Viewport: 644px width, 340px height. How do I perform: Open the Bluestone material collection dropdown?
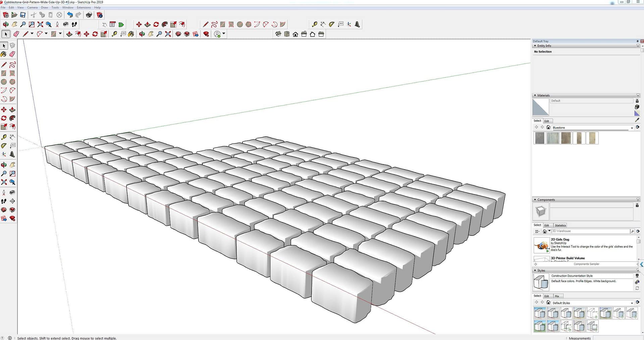[632, 128]
